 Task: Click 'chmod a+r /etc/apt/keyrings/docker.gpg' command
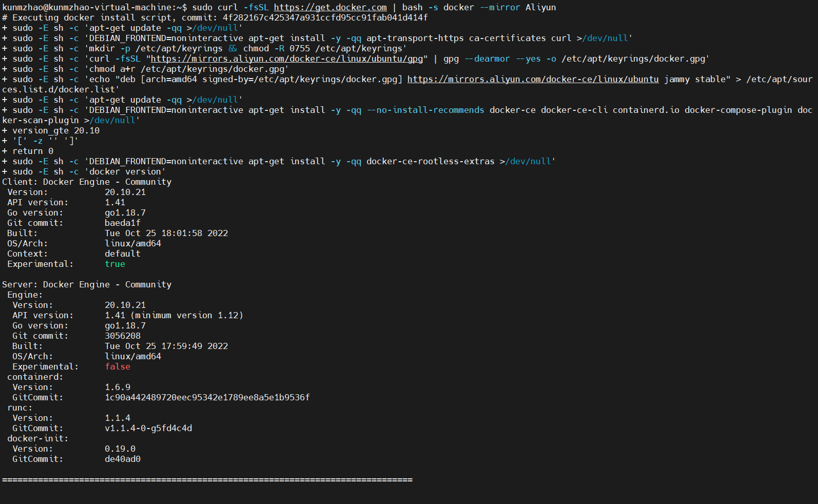(187, 69)
